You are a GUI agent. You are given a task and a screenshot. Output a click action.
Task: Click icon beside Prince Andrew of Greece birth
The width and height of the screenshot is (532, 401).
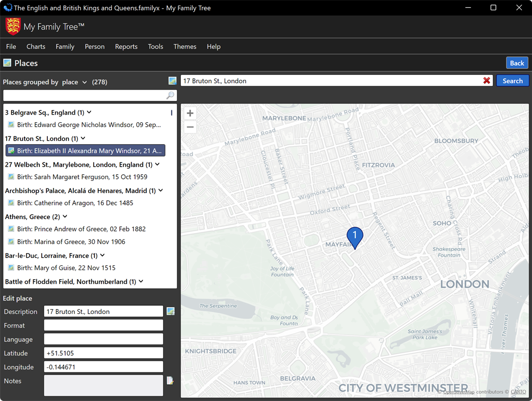(11, 229)
